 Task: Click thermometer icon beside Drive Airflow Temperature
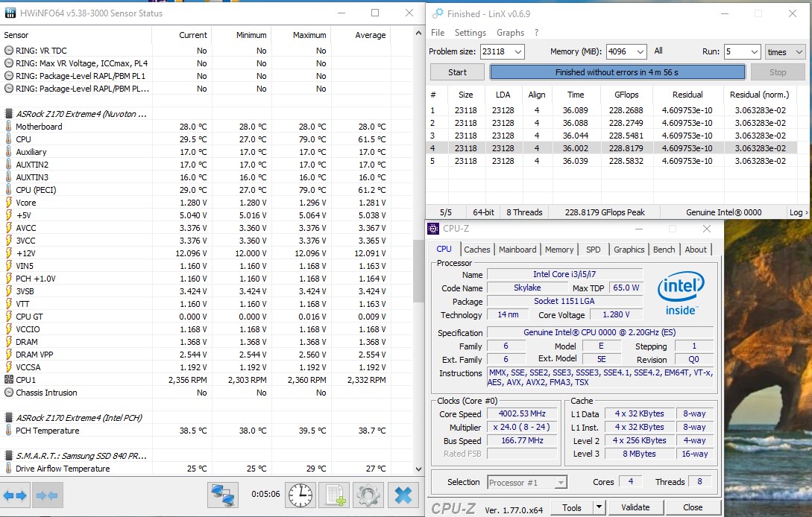click(x=8, y=469)
